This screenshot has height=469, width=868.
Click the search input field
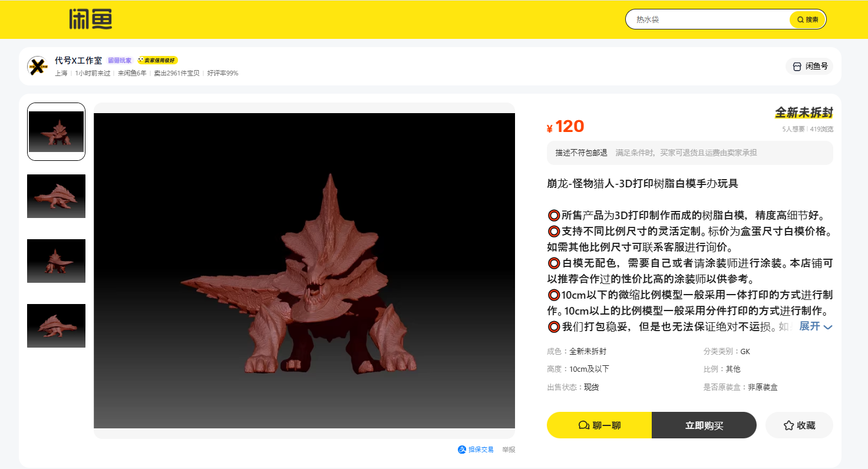(x=707, y=19)
